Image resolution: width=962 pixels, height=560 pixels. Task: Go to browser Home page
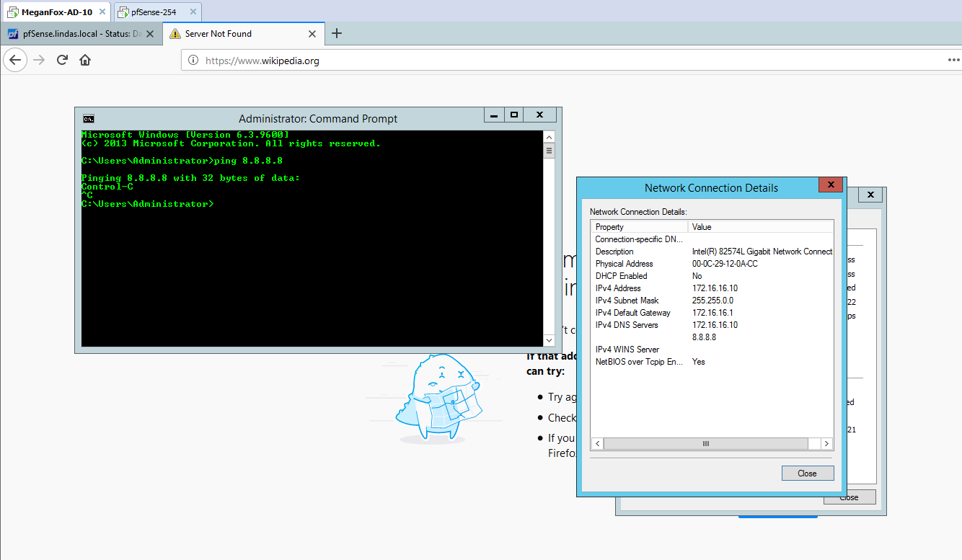[x=85, y=61]
